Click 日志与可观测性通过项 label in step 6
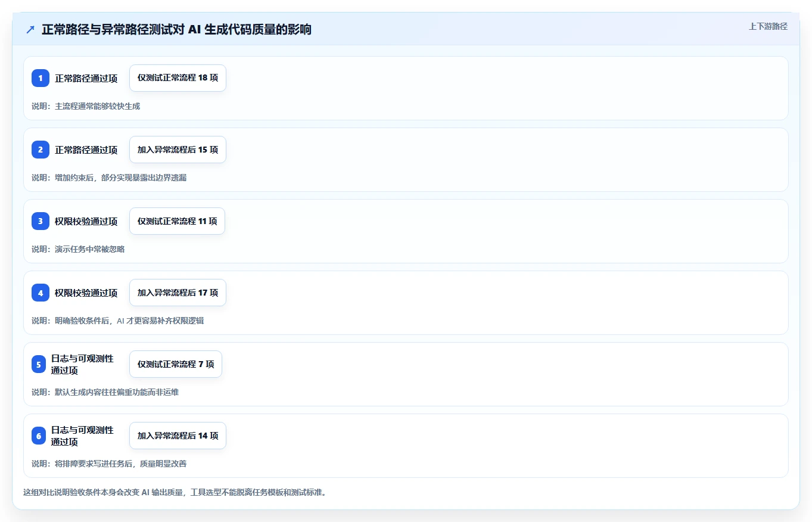This screenshot has width=812, height=522. point(82,436)
